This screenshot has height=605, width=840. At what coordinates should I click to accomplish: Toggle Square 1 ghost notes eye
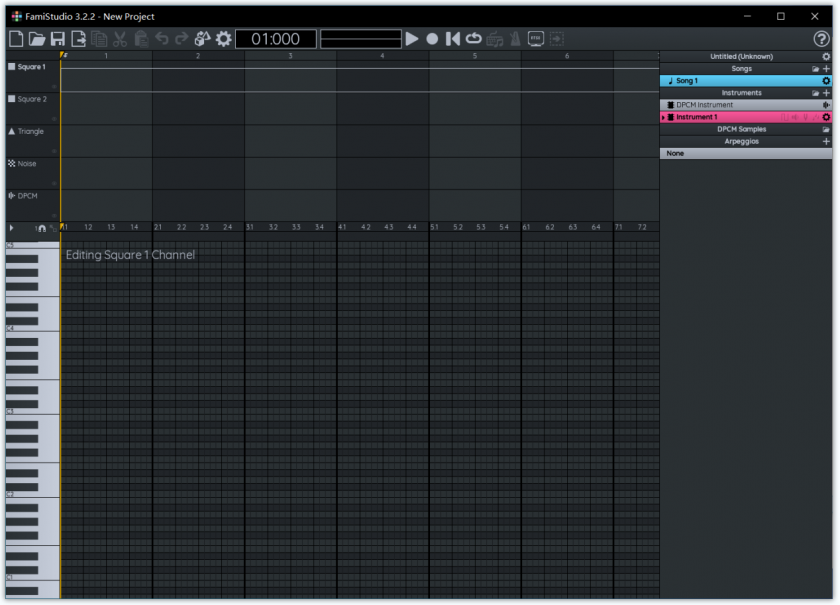(54, 86)
